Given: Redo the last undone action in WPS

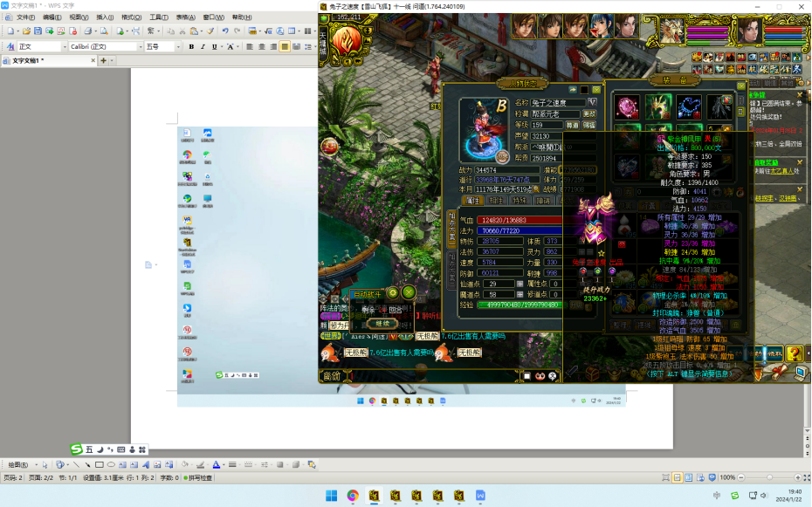Looking at the screenshot, I should [x=237, y=31].
